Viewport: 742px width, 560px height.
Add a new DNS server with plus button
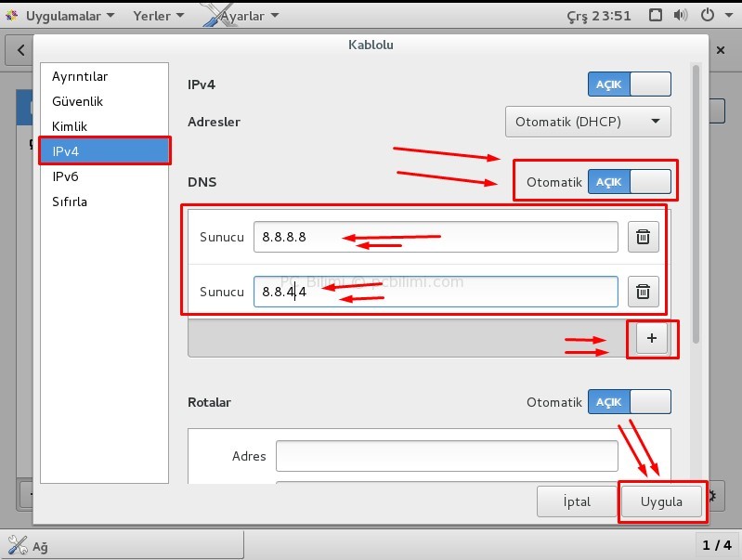[x=651, y=339]
